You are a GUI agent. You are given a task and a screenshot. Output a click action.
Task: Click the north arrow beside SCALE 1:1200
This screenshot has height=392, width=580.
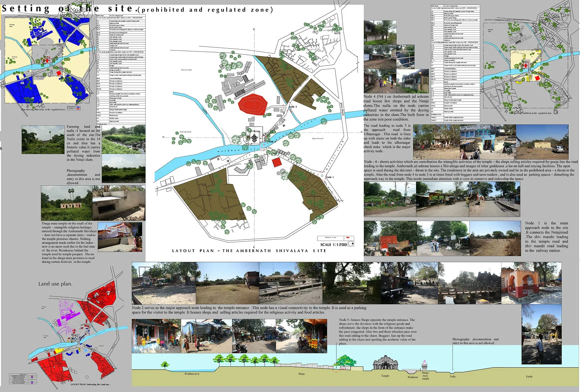[x=351, y=244]
